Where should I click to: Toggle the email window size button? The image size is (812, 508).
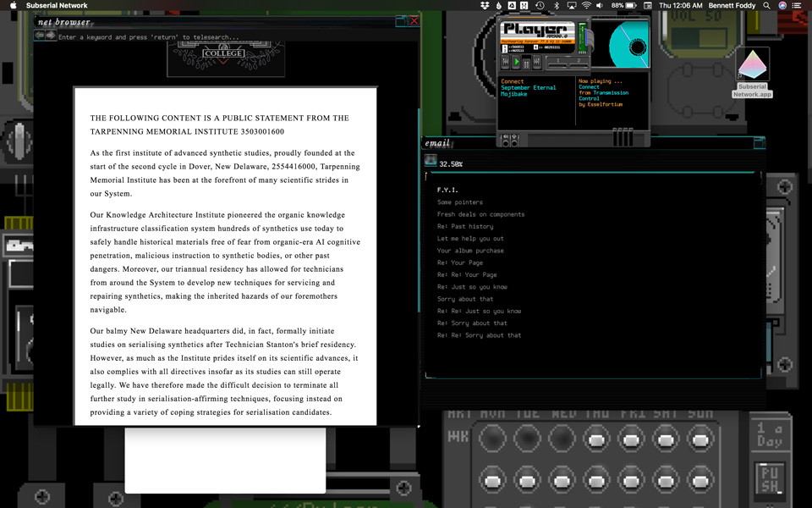[x=759, y=143]
